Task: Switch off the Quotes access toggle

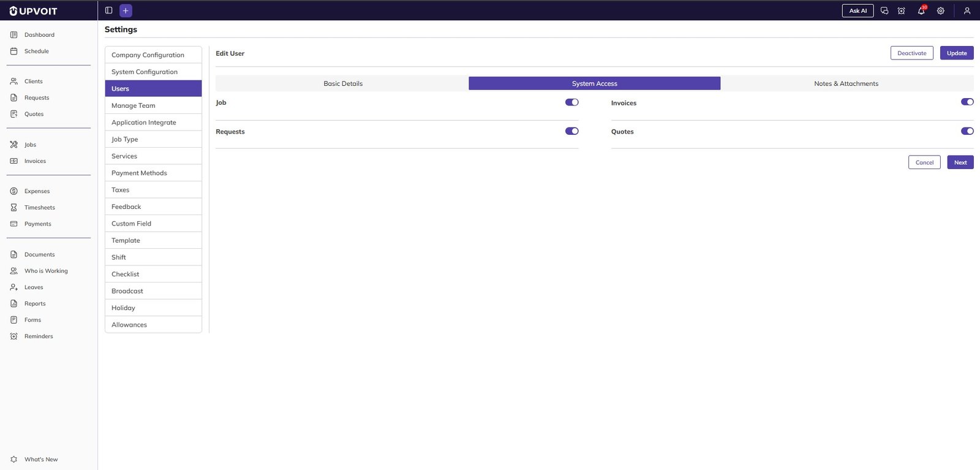Action: [967, 131]
